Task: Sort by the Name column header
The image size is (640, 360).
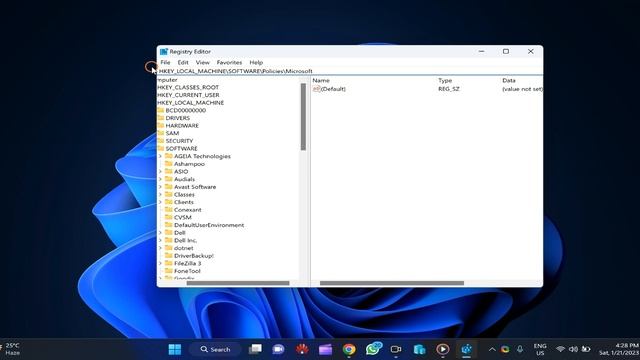Action: (321, 80)
